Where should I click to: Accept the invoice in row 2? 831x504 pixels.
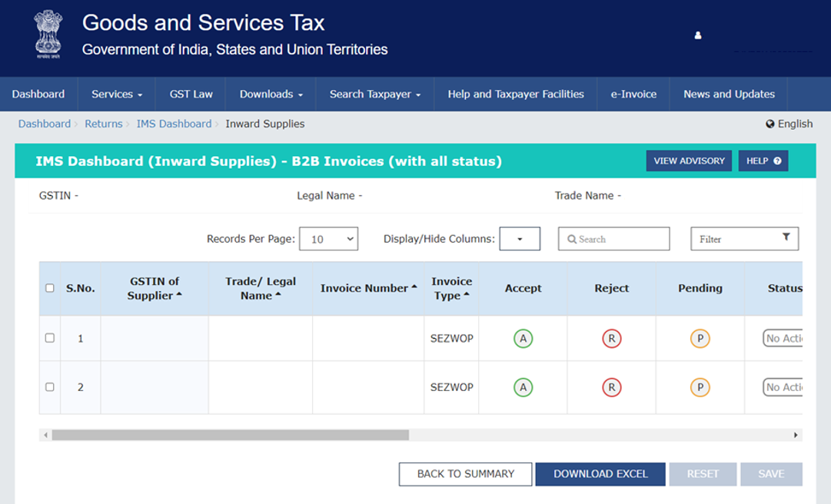tap(523, 388)
